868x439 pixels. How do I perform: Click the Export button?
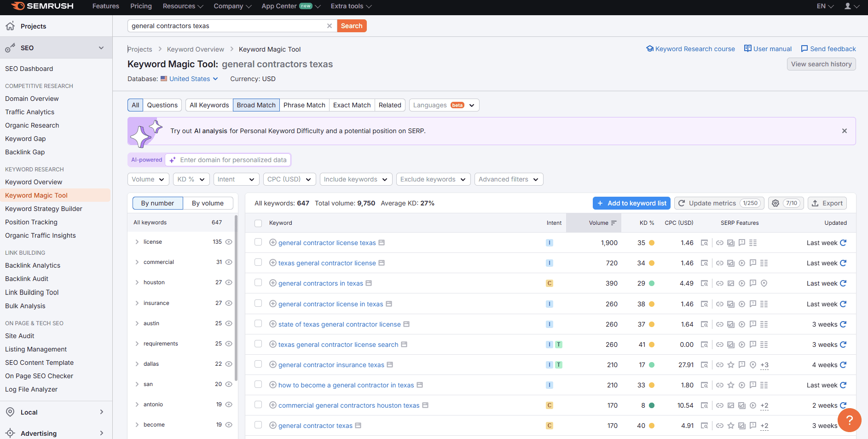click(x=827, y=203)
